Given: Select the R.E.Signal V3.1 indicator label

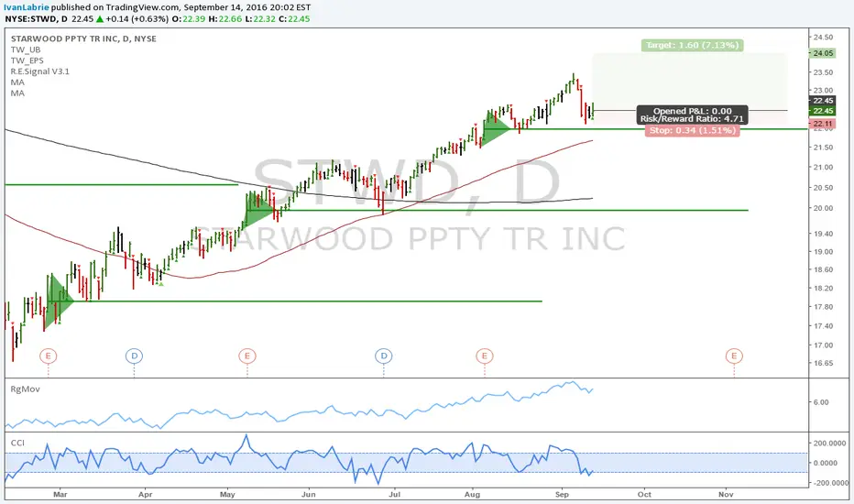Looking at the screenshot, I should click(40, 71).
